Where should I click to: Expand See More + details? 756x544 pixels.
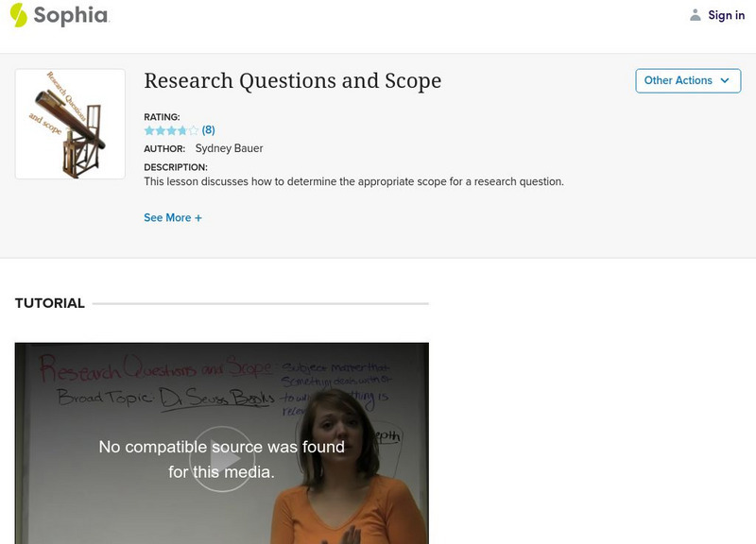point(173,217)
